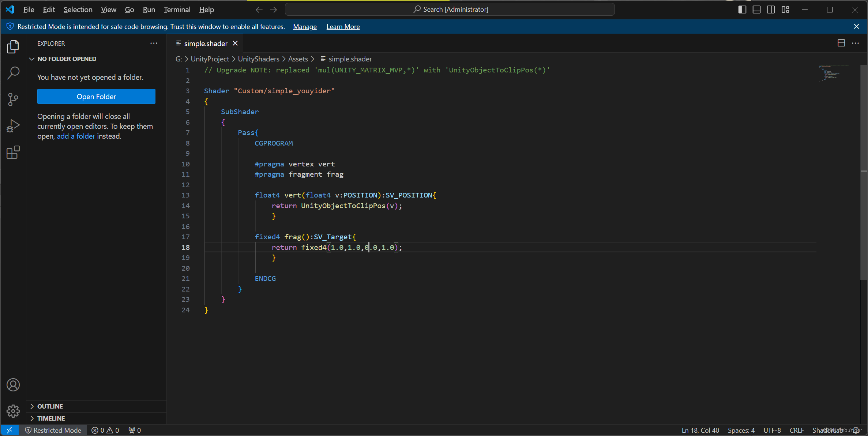Click the split editor icon
Viewport: 868px width, 436px height.
pyautogui.click(x=841, y=43)
